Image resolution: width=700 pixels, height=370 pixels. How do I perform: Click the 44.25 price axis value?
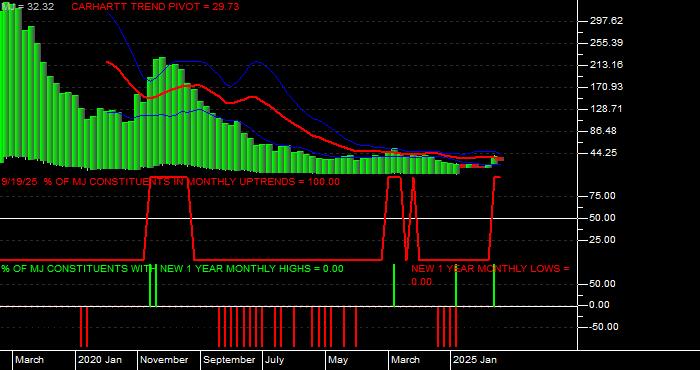point(604,153)
